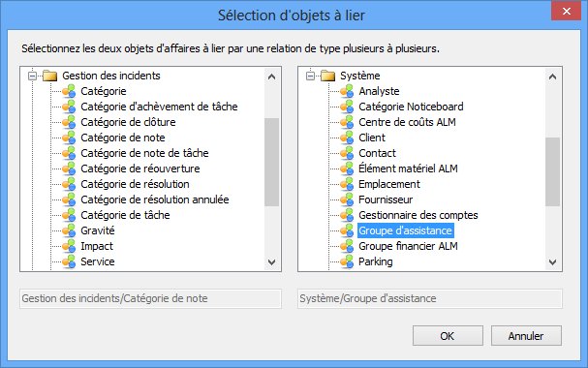Click the Fournisseur object icon

click(347, 199)
